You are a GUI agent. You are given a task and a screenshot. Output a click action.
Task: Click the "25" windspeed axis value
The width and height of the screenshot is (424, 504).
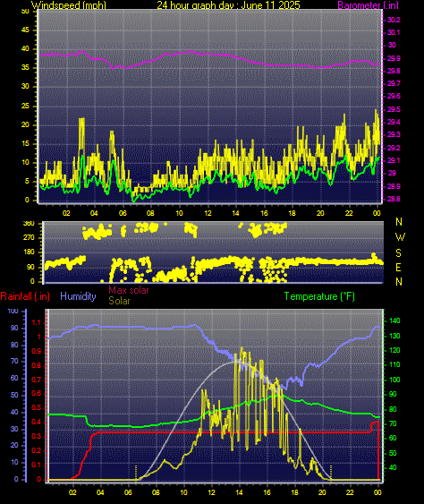point(25,106)
